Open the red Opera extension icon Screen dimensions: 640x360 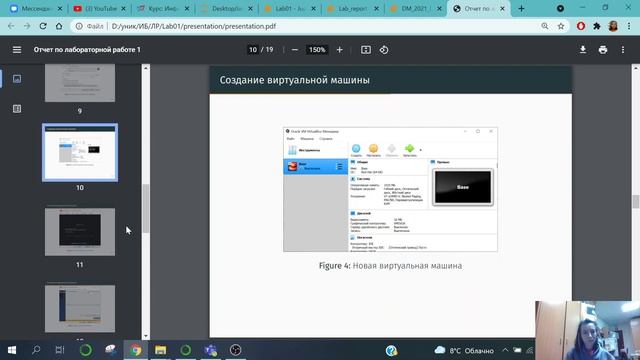click(581, 26)
